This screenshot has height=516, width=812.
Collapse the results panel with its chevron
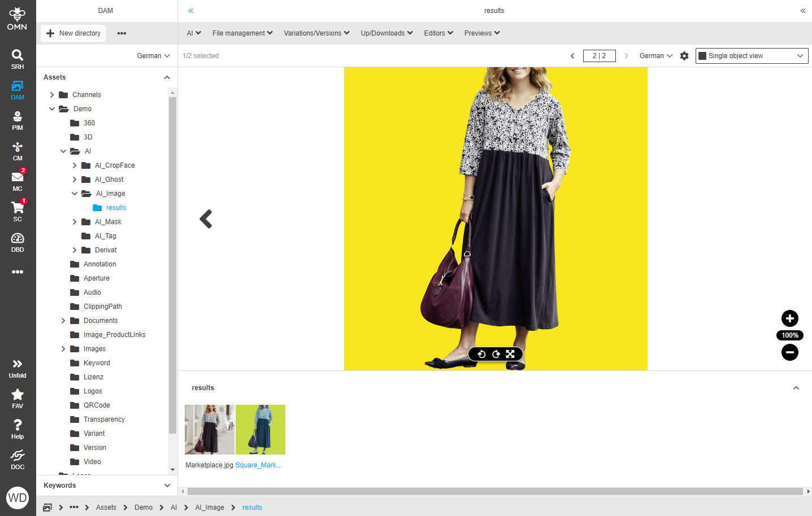coord(796,388)
